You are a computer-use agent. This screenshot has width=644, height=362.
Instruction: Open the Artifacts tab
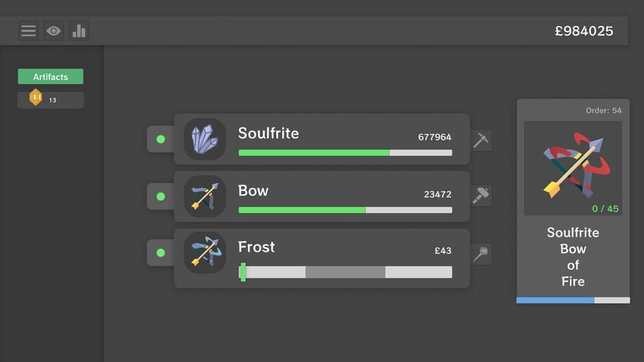coord(51,77)
